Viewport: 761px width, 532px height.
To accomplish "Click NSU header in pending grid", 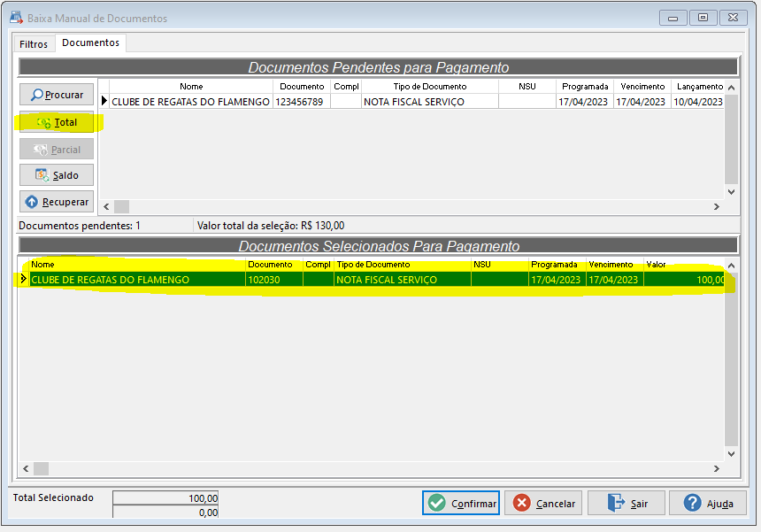I will [x=527, y=87].
